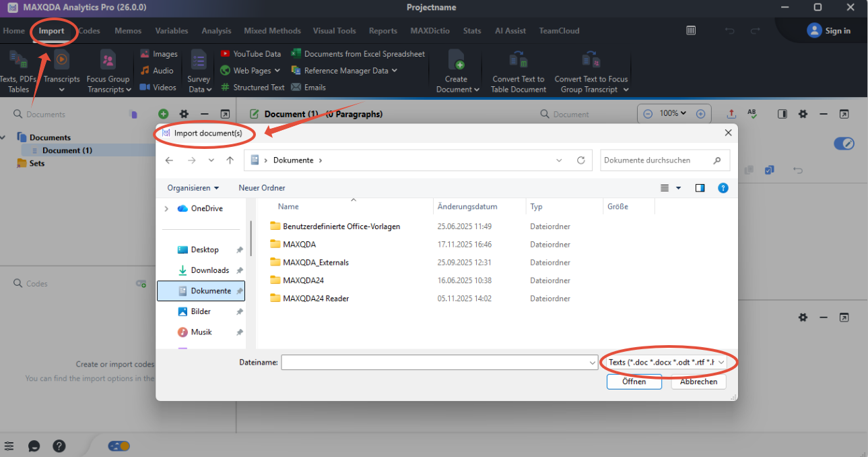Open Document Browser settings gear
Screen dimensions: 868x457
click(x=803, y=114)
